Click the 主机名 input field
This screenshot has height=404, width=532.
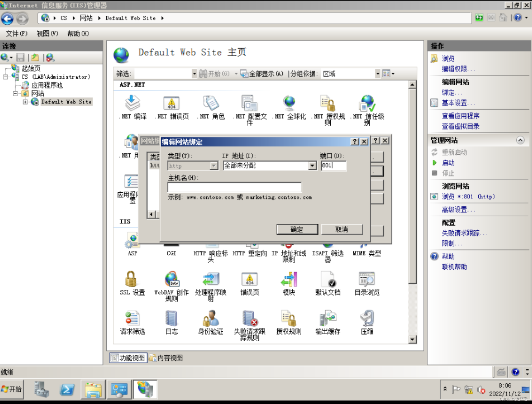click(234, 187)
